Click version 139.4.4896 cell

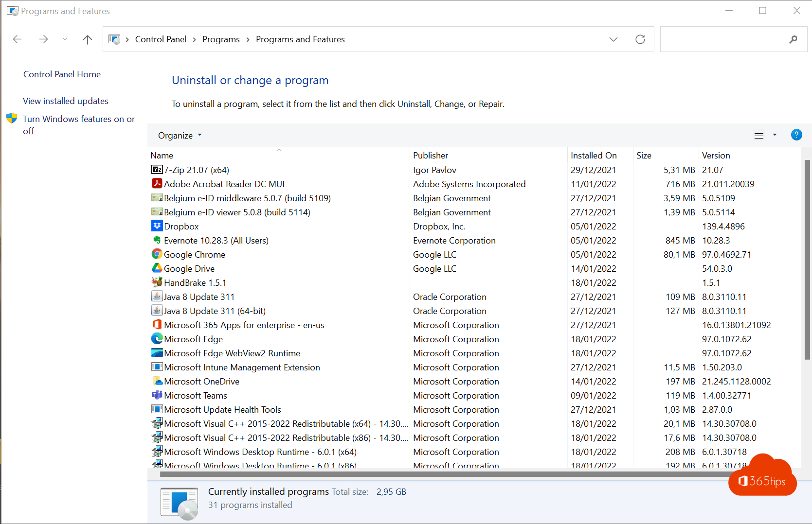(723, 227)
